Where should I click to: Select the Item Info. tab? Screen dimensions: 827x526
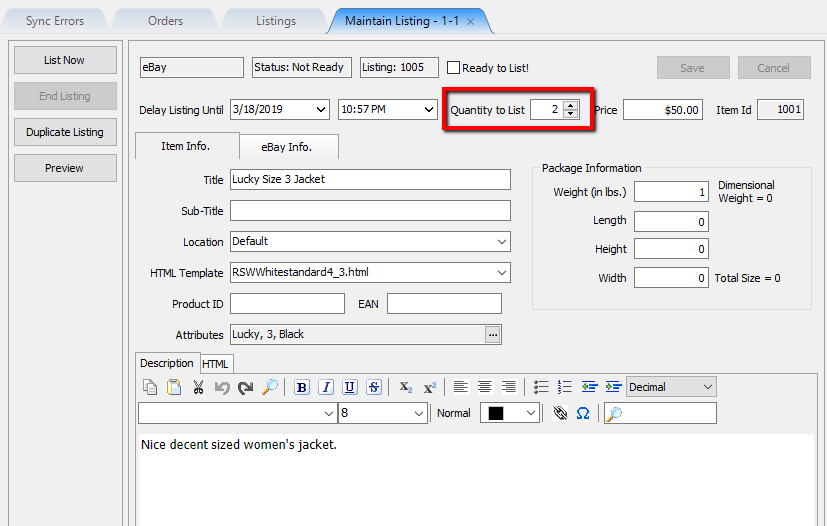click(186, 146)
